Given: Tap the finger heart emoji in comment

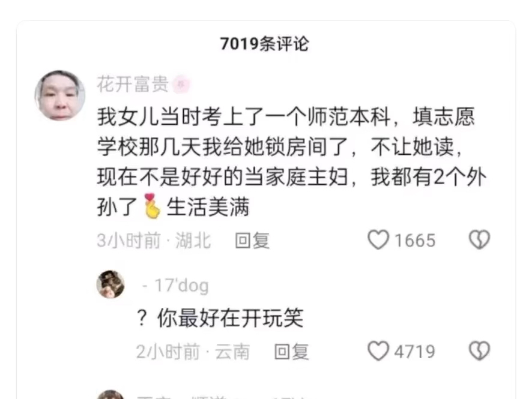Looking at the screenshot, I should [152, 205].
